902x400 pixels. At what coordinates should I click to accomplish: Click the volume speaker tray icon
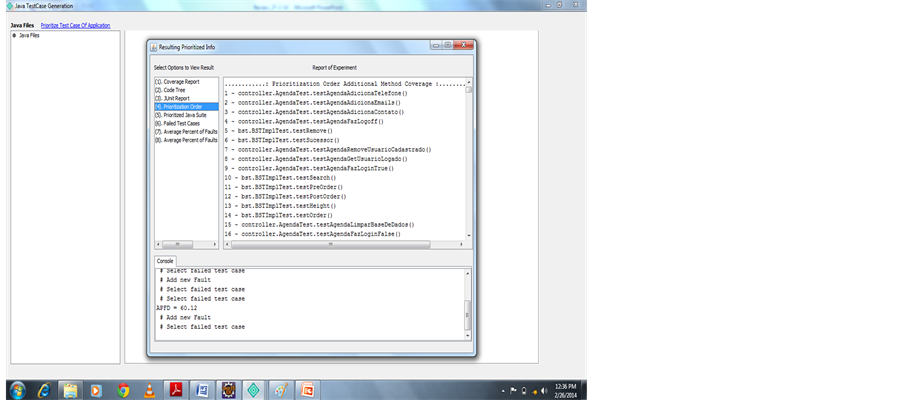[544, 391]
